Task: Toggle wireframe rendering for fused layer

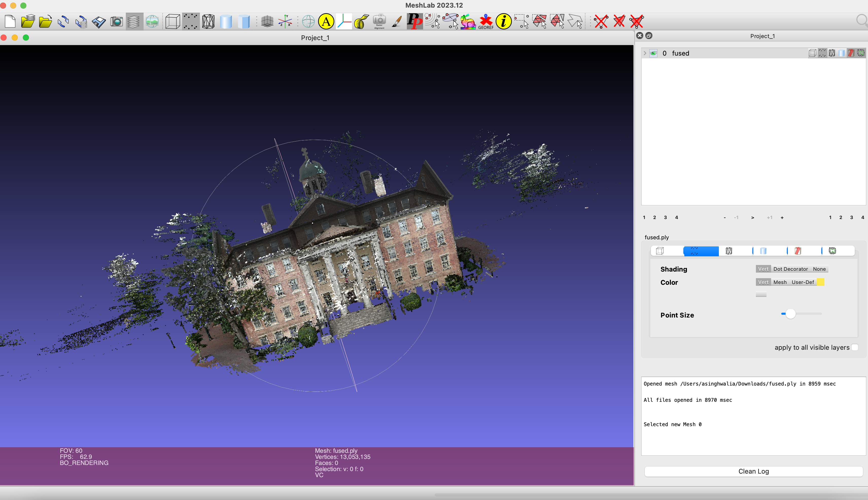Action: [832, 53]
